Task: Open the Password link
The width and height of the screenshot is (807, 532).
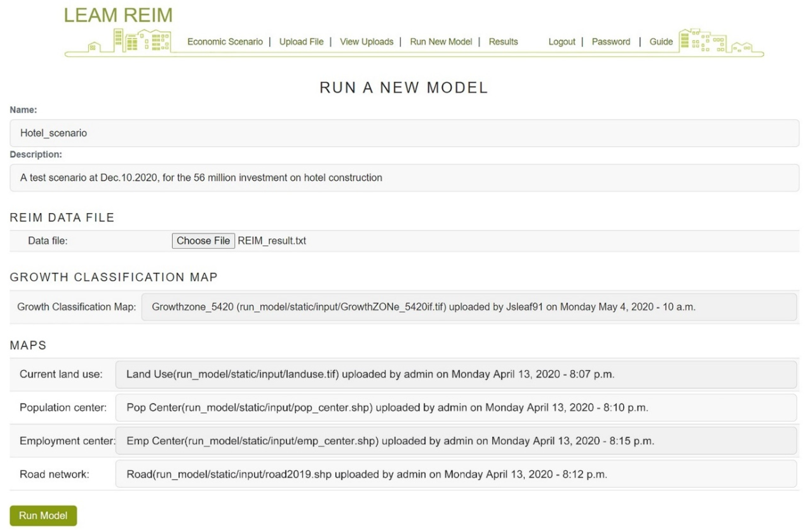Action: 611,42
